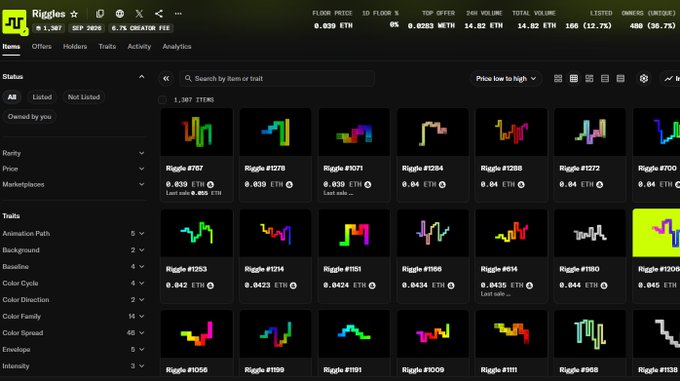Open the more options ellipsis menu
Viewport: 680px width, 381px height.
[178, 14]
